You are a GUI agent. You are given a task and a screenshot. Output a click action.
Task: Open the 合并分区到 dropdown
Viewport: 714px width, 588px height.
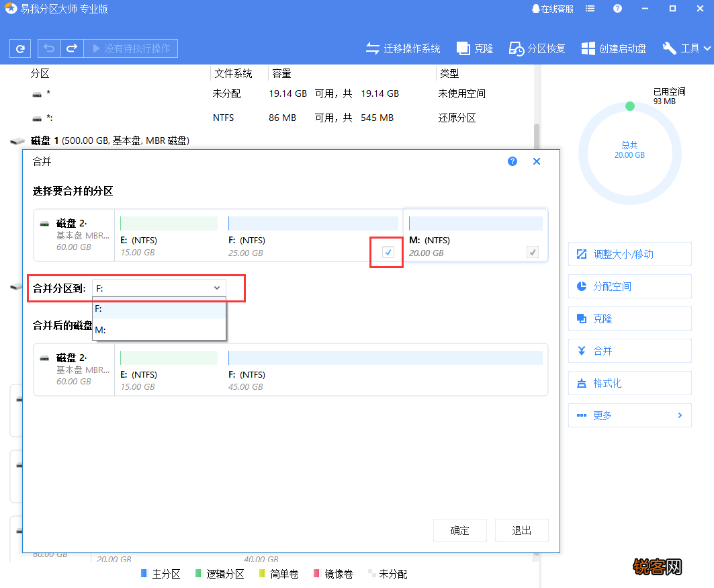(x=159, y=288)
